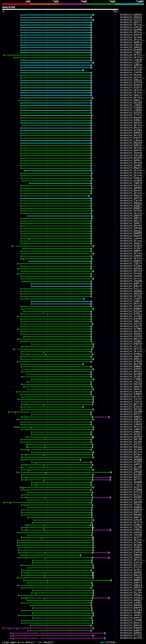Select hit UniRef100_B9TA12

pos(131,477)
